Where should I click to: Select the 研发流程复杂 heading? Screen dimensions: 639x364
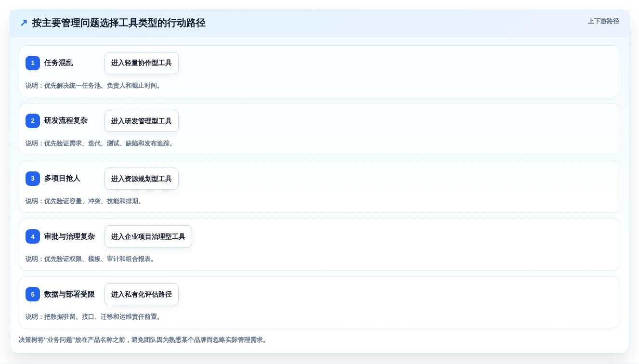[x=66, y=120]
